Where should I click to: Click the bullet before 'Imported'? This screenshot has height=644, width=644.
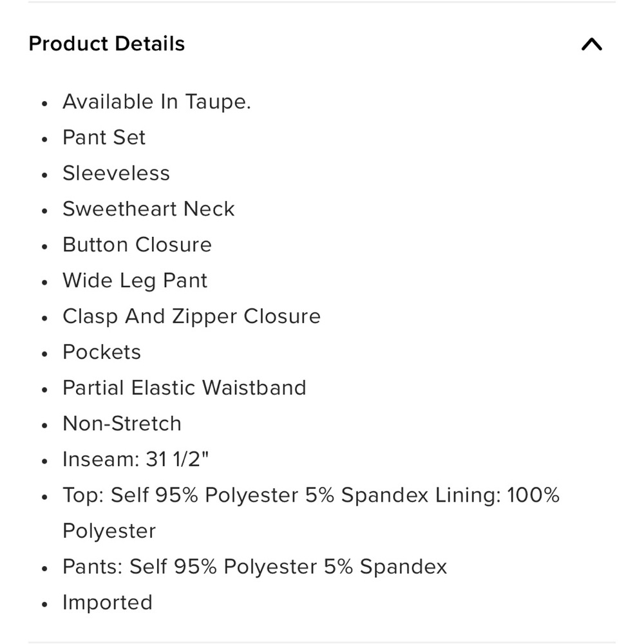point(45,604)
